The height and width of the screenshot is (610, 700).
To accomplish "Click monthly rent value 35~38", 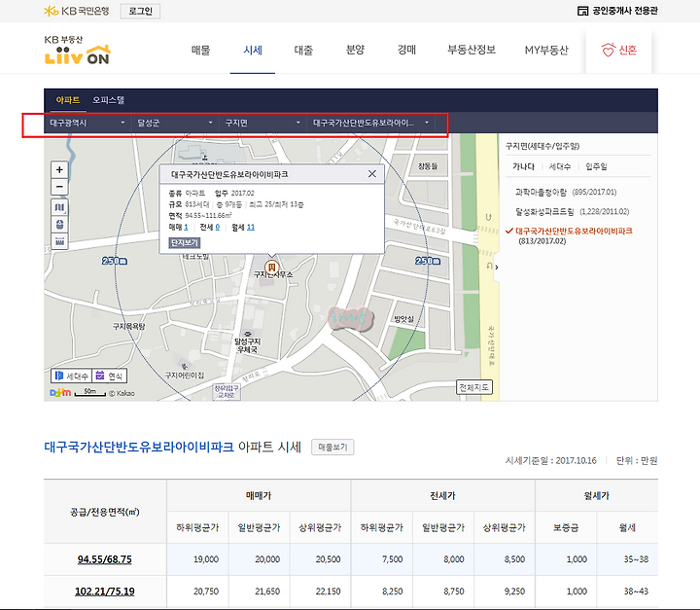I will [x=636, y=559].
